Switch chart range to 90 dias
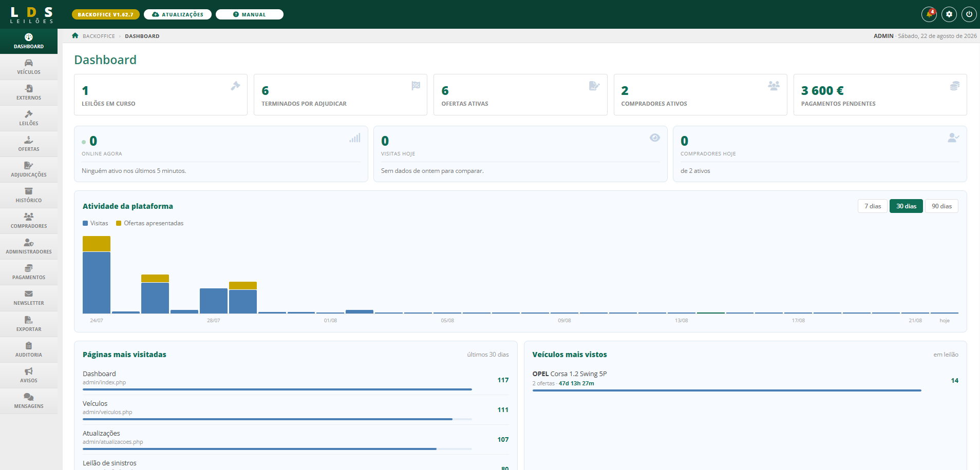The width and height of the screenshot is (980, 470). (x=941, y=206)
